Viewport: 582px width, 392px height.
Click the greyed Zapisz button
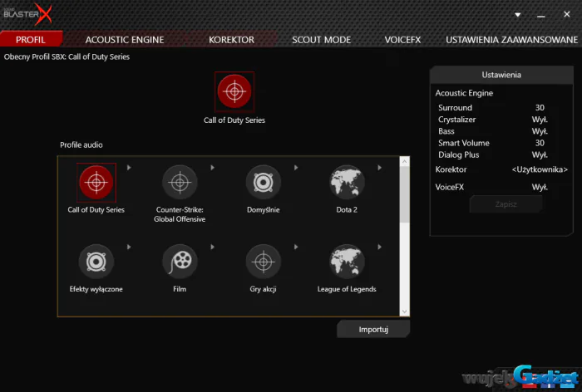point(506,204)
